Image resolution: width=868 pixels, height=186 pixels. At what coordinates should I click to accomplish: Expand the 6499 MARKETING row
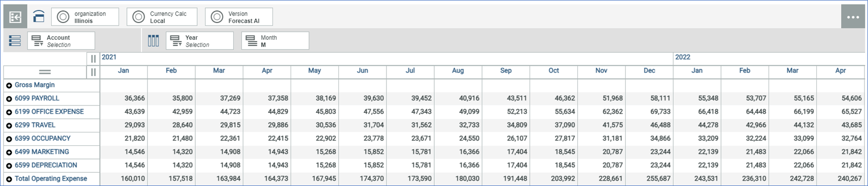pyautogui.click(x=9, y=152)
